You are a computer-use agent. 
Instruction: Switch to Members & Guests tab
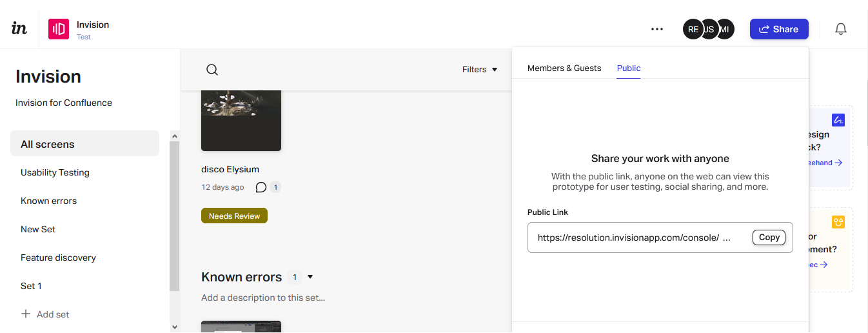pos(564,68)
